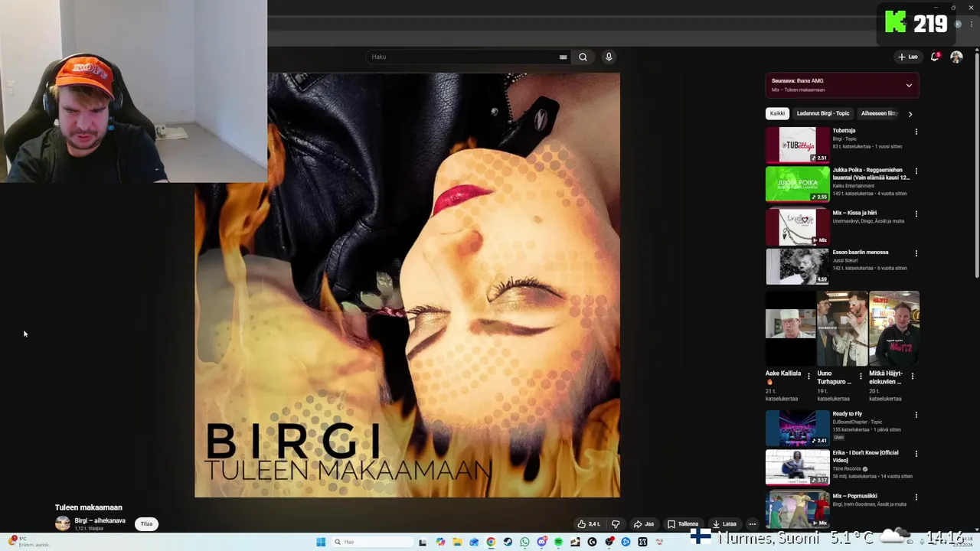Open Tubettaja video thumbnail
980x551 pixels.
point(797,144)
